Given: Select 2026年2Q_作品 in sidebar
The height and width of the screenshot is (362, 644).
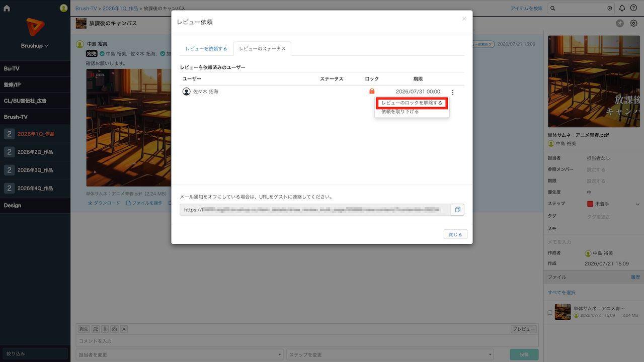Looking at the screenshot, I should (x=35, y=152).
